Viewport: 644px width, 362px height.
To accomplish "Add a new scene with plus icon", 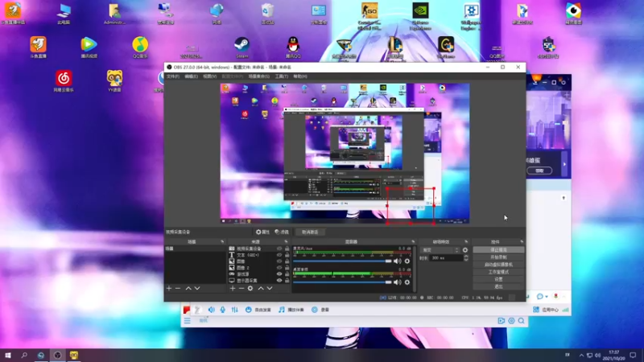I will coord(168,288).
